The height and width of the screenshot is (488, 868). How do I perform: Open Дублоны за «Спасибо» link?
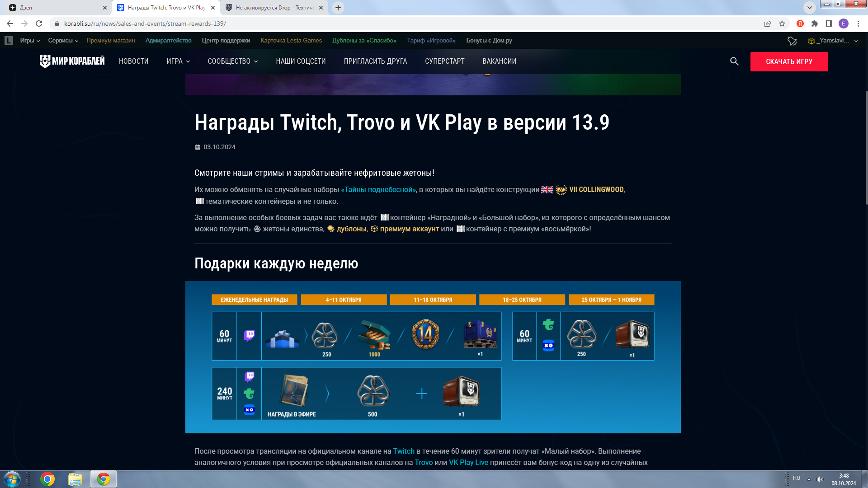point(364,40)
